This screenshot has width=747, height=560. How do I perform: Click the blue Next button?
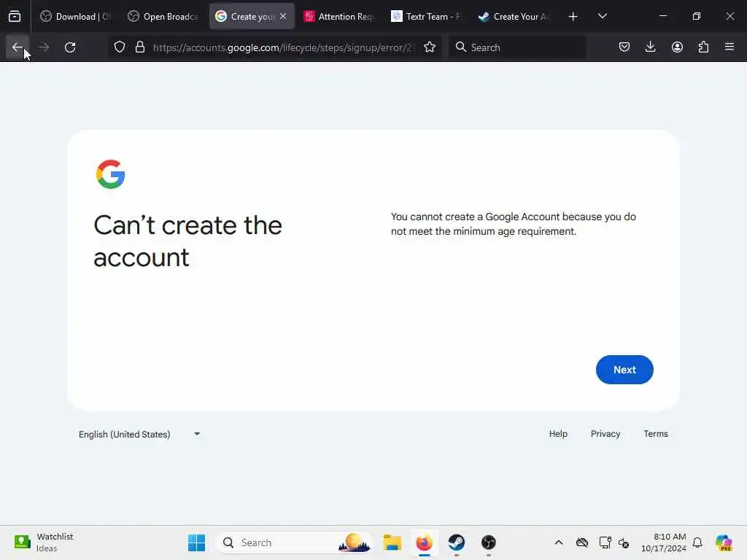(624, 370)
